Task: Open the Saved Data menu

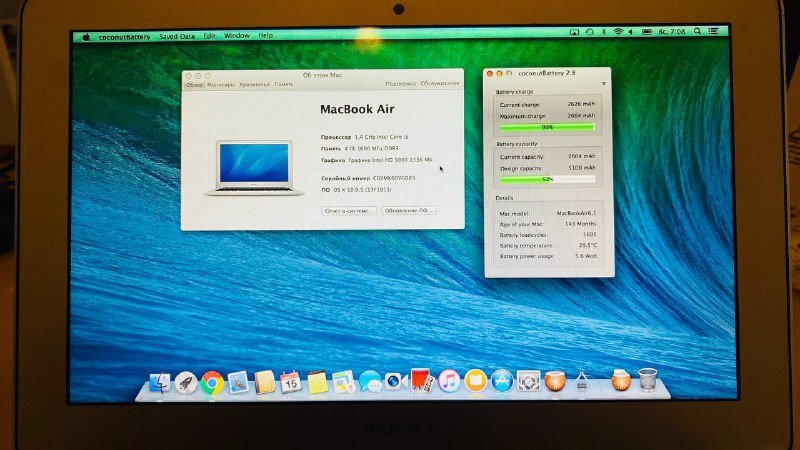Action: pyautogui.click(x=176, y=35)
